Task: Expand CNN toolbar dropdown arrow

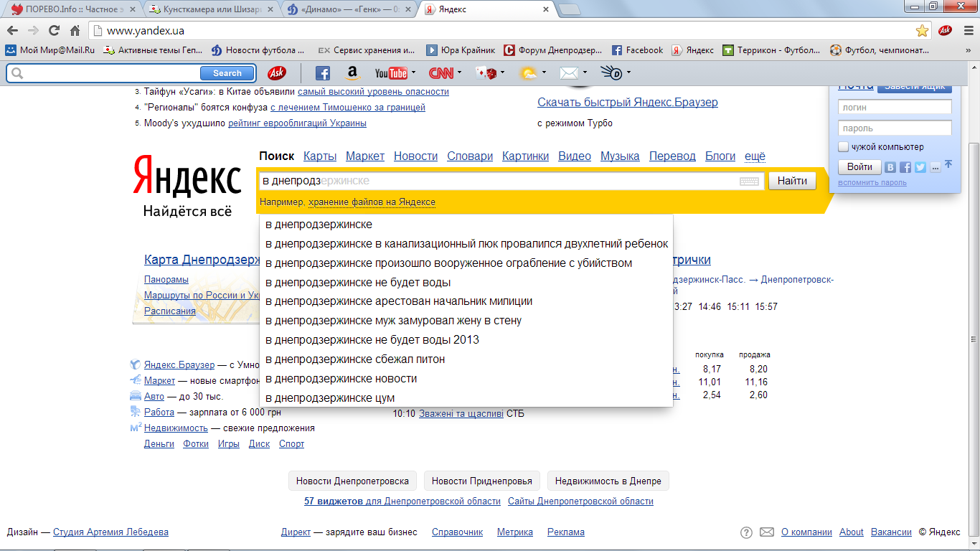Action: click(461, 73)
